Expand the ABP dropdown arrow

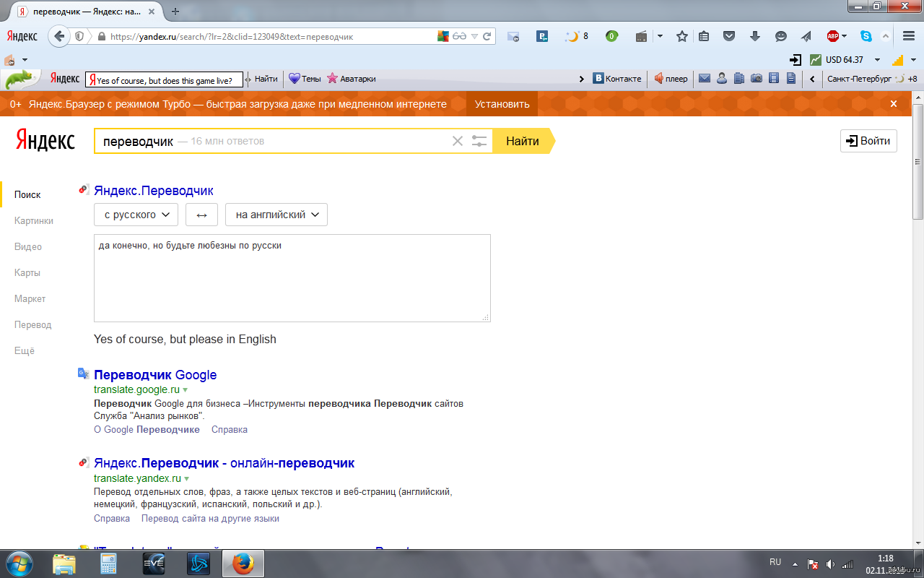click(x=844, y=36)
